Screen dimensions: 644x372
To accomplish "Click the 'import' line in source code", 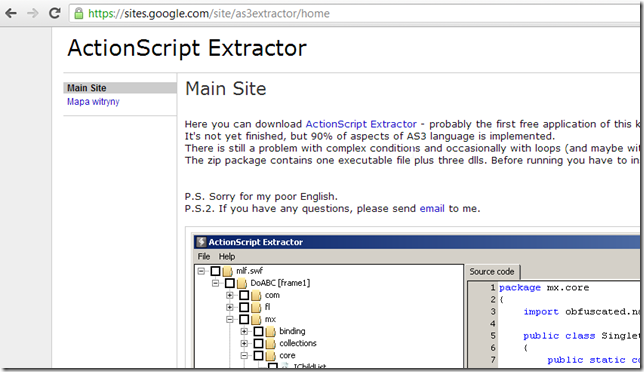I will 582,312.
